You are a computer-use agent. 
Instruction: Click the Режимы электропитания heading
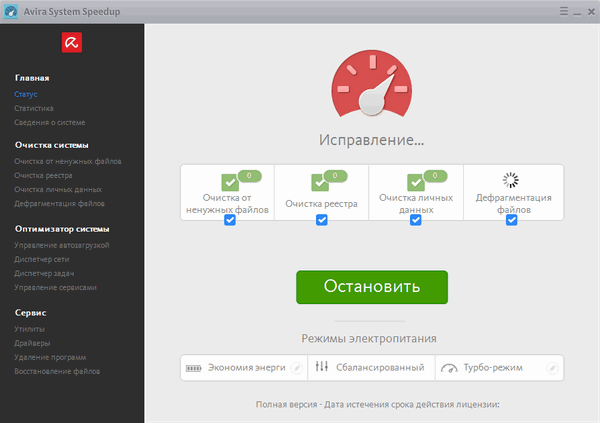pos(369,339)
